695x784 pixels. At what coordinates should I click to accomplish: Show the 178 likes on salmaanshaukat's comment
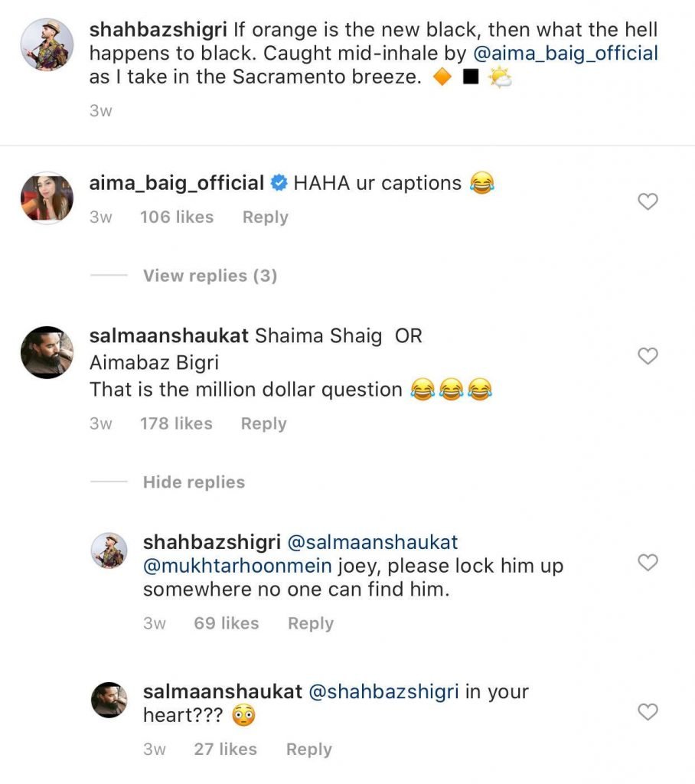[176, 424]
